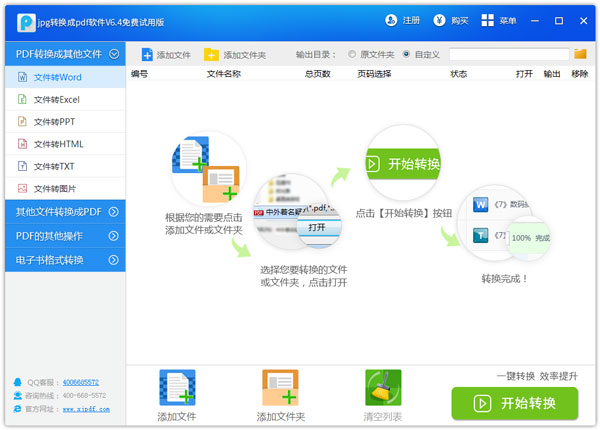Screen dimensions: 600x430
Task: Click the 添加文件夹 toolbar label
Action: point(245,55)
